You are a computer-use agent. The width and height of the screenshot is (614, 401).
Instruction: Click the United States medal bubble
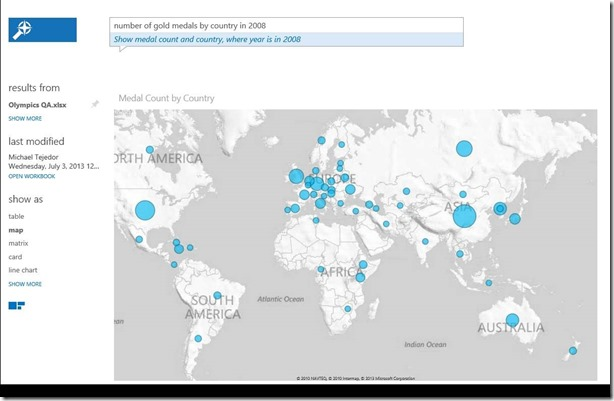(145, 210)
